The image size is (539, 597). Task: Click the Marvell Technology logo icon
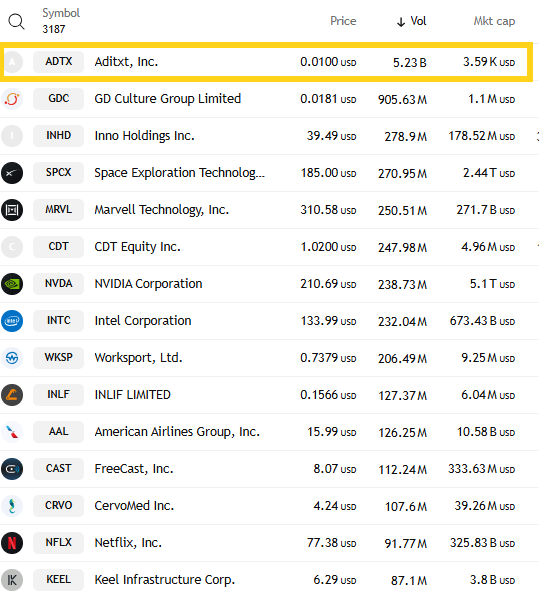12,210
